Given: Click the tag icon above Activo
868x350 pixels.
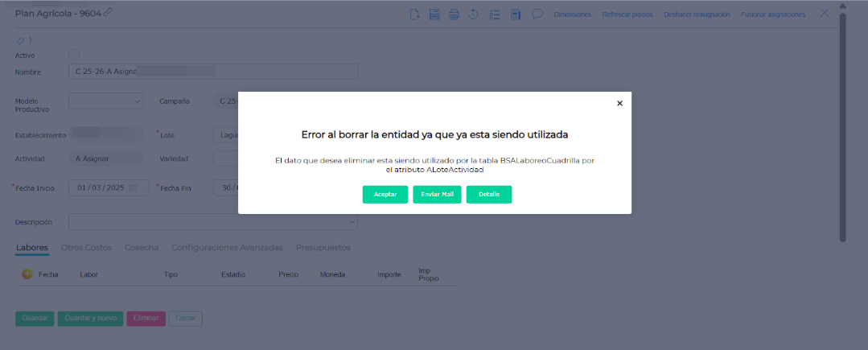Looking at the screenshot, I should (x=20, y=40).
